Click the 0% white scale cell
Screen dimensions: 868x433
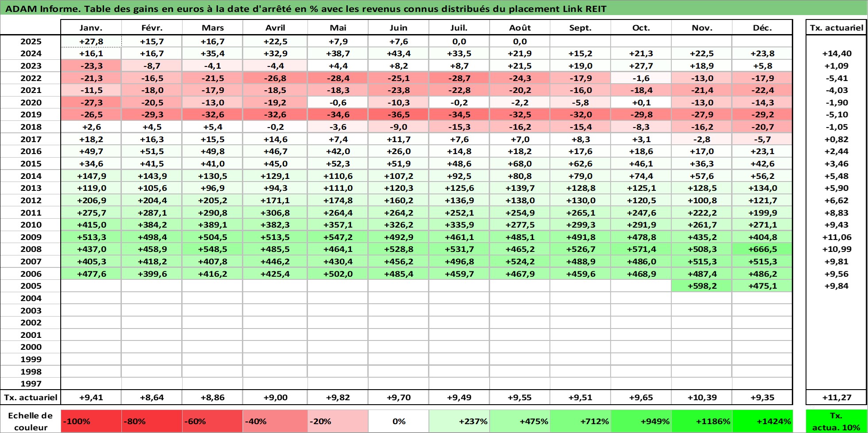click(x=398, y=421)
